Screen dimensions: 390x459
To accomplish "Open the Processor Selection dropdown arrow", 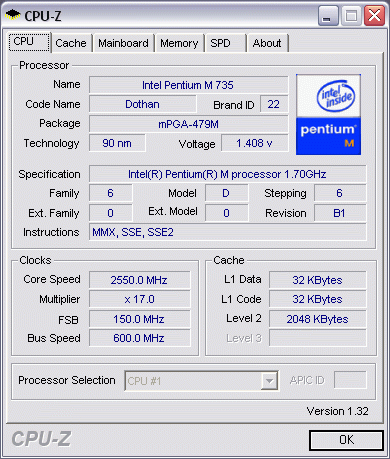I will 269,380.
